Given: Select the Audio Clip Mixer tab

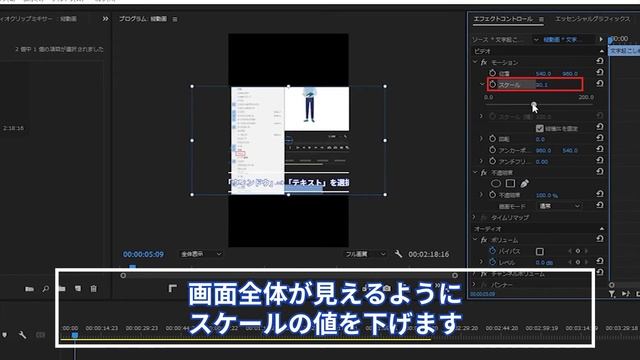Looking at the screenshot, I should 38,19.
